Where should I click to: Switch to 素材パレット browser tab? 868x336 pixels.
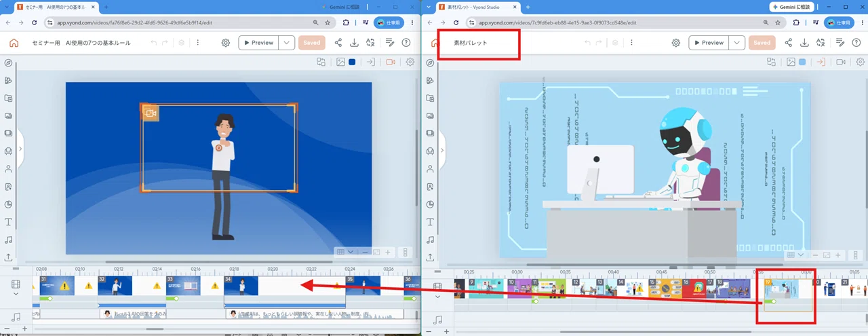pyautogui.click(x=478, y=7)
